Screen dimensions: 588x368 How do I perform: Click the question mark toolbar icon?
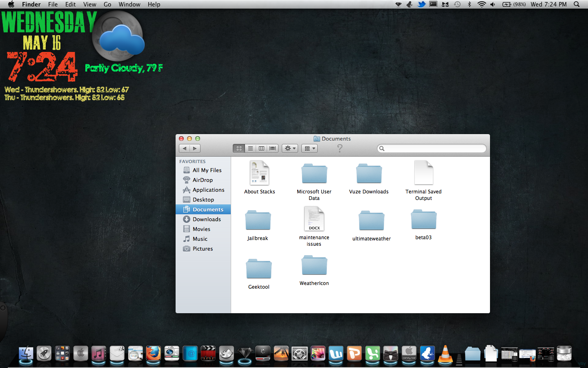click(339, 148)
